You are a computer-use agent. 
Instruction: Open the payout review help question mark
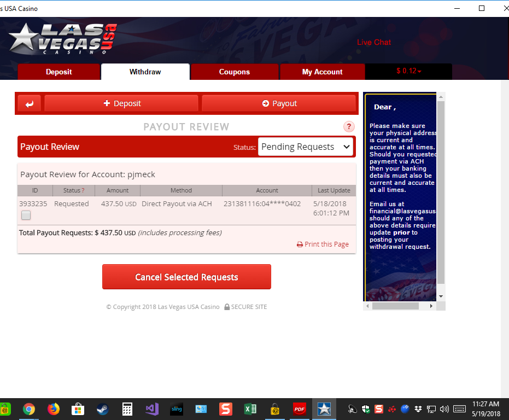[x=349, y=127]
